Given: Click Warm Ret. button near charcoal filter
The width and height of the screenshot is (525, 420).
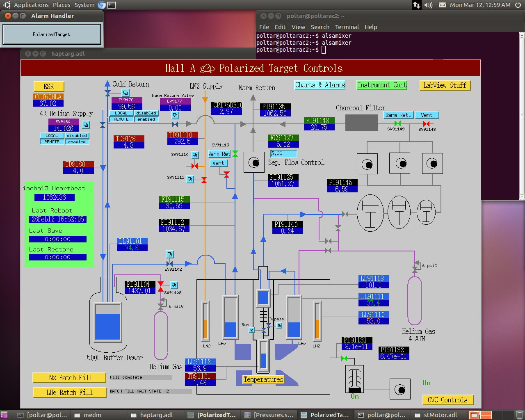Looking at the screenshot, I should pos(398,115).
